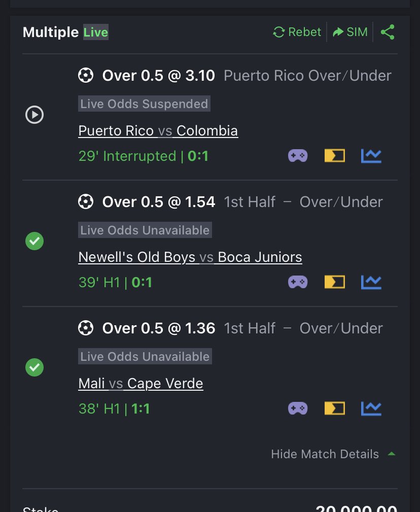Open yellow icon for Newell's Old Boys match
The image size is (420, 512).
[334, 282]
